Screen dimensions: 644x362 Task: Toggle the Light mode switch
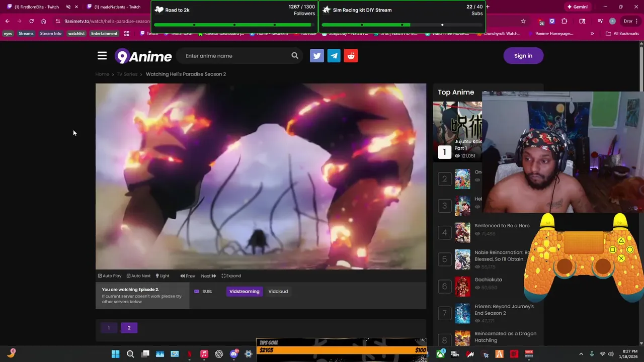pos(163,276)
